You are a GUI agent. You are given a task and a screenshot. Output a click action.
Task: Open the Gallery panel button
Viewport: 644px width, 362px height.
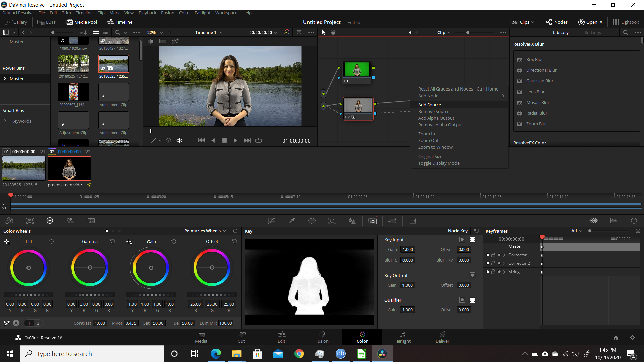click(x=16, y=22)
